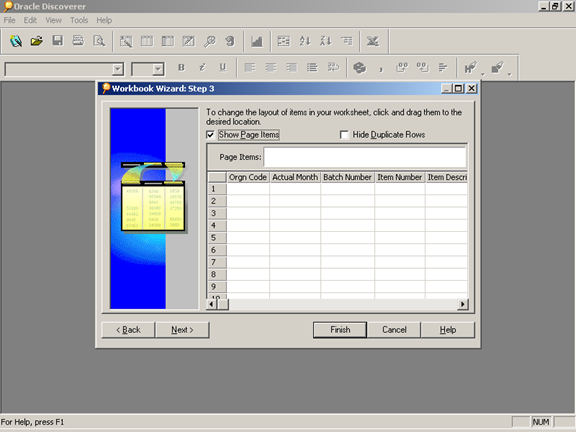Click the Open Workbook folder icon
Image resolution: width=576 pixels, height=432 pixels.
[37, 41]
